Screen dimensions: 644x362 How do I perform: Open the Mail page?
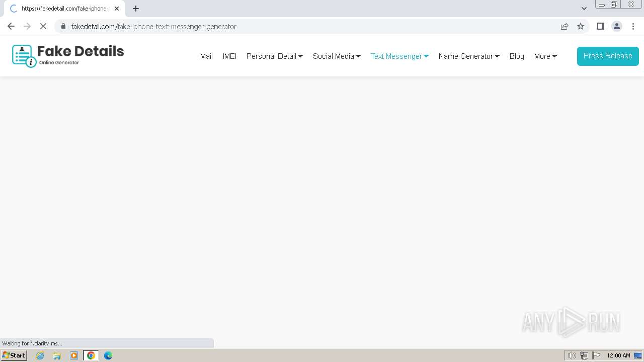pyautogui.click(x=206, y=56)
